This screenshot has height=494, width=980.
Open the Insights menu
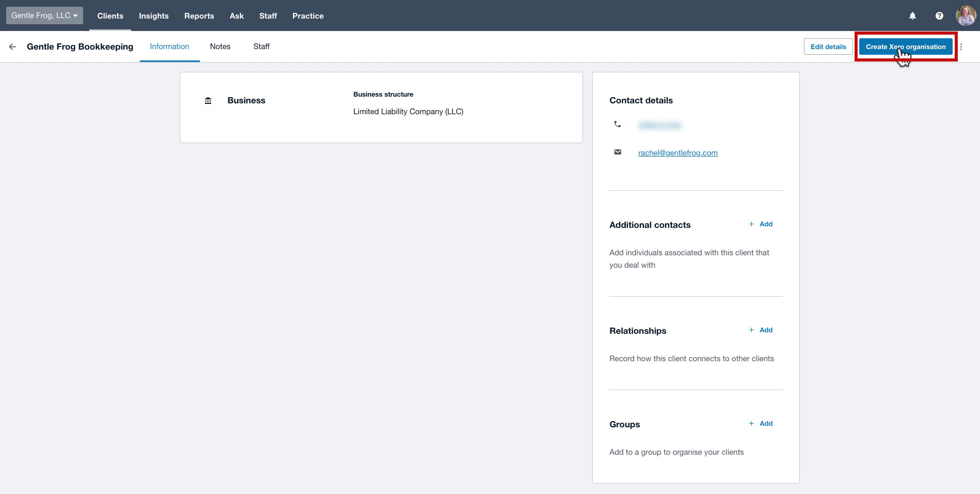point(154,16)
